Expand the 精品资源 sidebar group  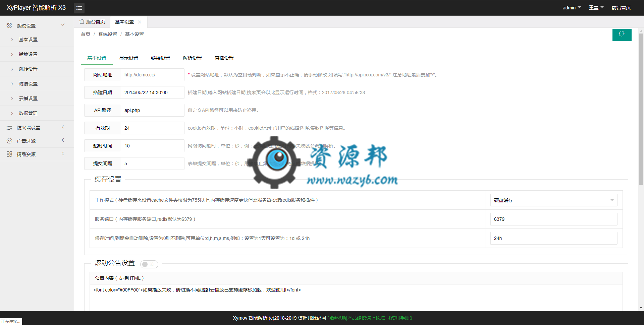63,153
